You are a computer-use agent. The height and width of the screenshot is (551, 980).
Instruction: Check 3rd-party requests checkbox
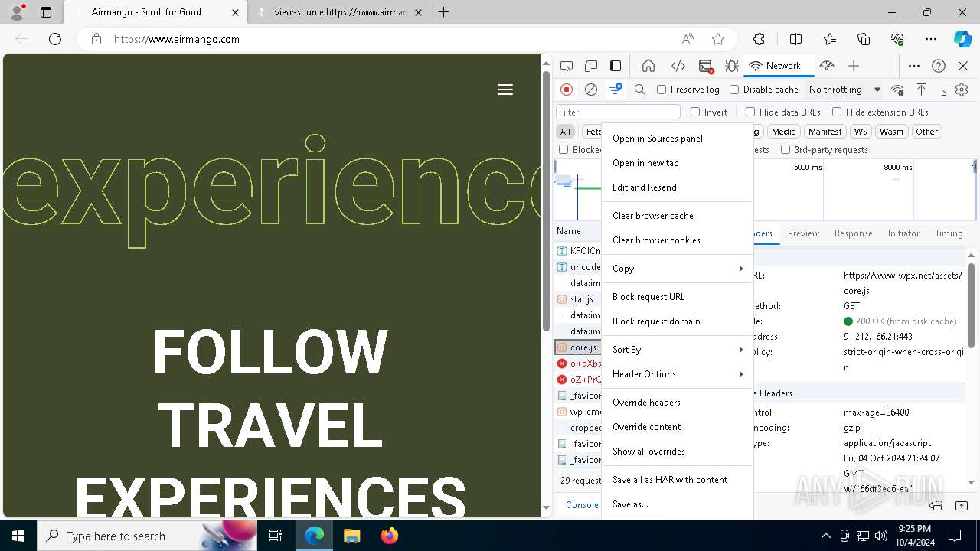786,150
